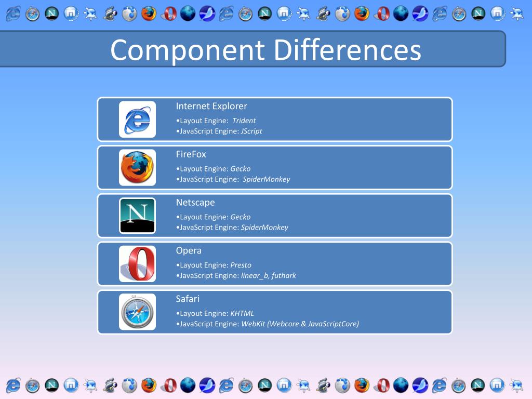The height and width of the screenshot is (399, 532).
Task: Click "JavaScript Engine: SpiderMonkey" under FireFox
Action: coord(233,179)
